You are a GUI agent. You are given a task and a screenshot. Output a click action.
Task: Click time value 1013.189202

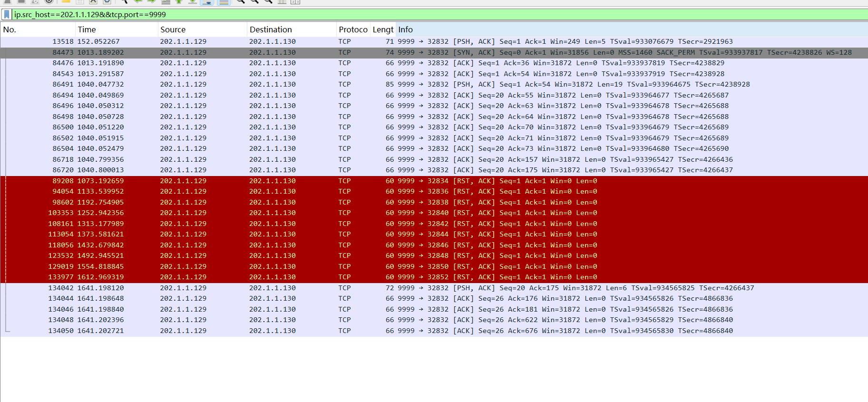100,52
